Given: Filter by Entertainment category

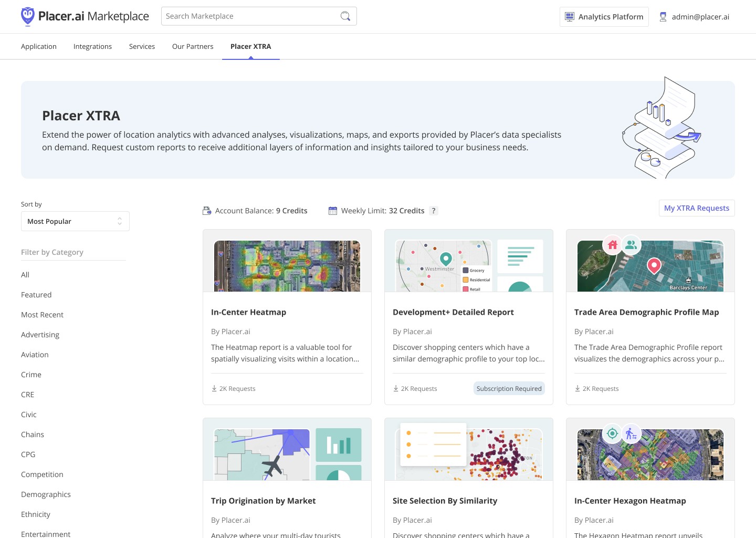Looking at the screenshot, I should click(46, 534).
